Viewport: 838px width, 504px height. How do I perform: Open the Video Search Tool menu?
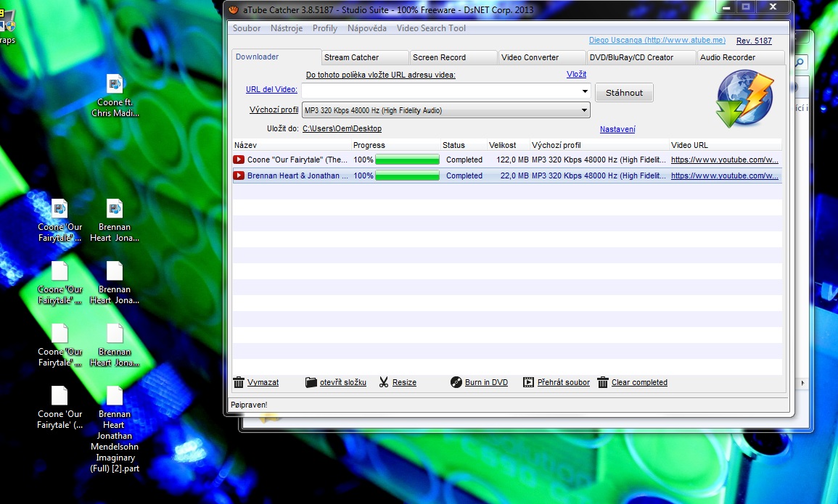coord(431,28)
